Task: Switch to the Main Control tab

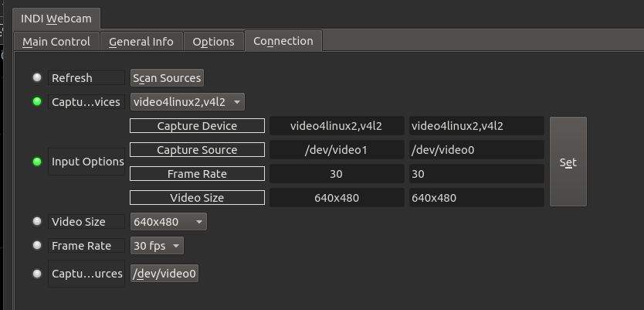Action: (x=56, y=42)
